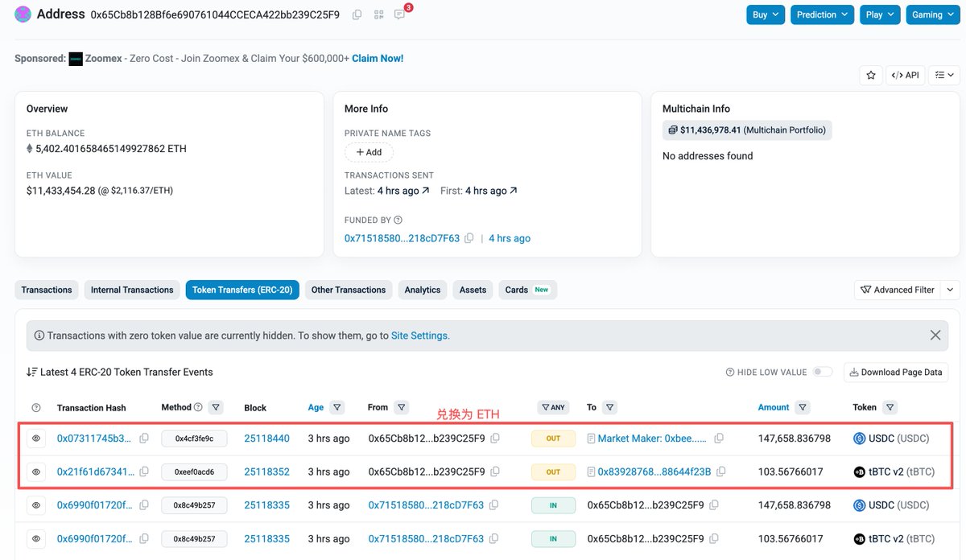The image size is (966, 560).
Task: Select the Token Transfers (ERC-20) tab
Action: 242,290
